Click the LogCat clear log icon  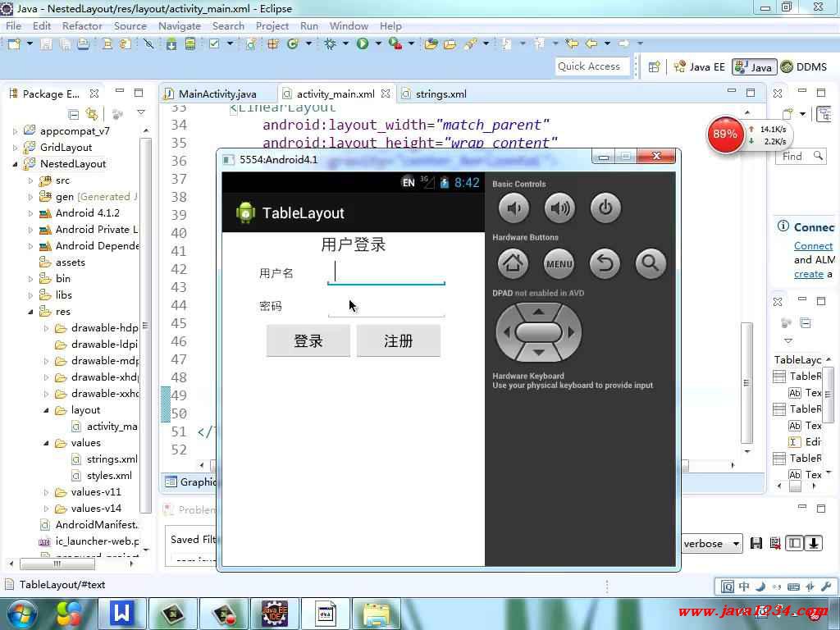(774, 543)
